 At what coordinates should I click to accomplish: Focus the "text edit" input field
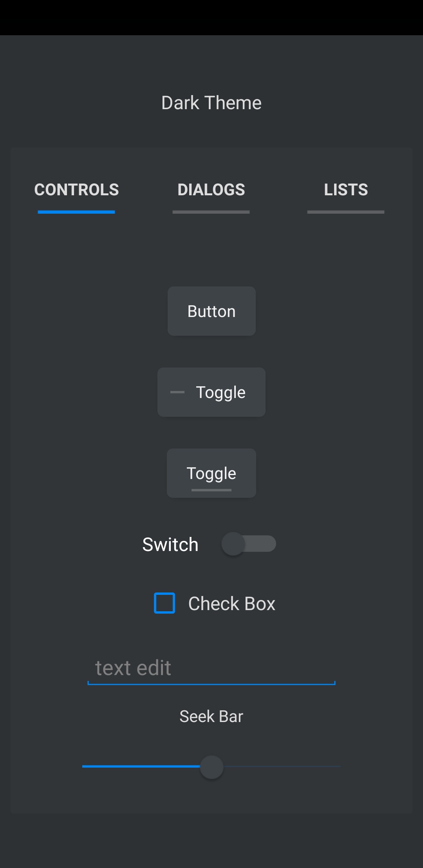pos(211,668)
